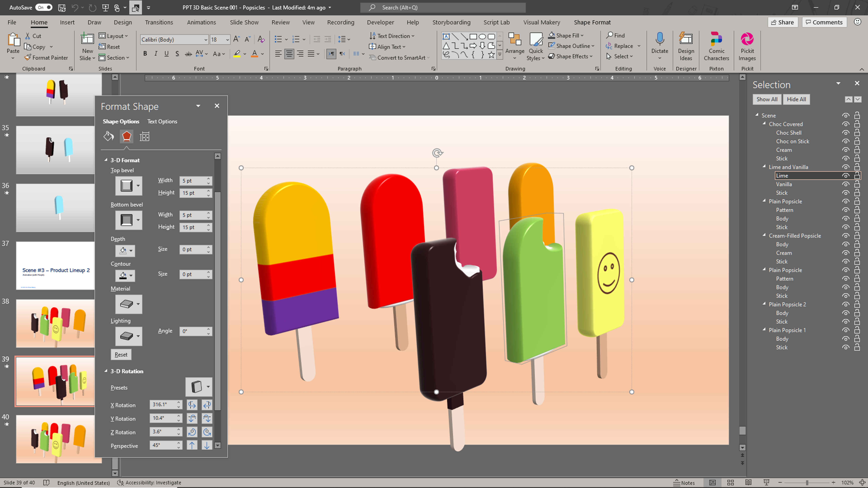Click the Dictate microphone icon
Image resolution: width=868 pixels, height=488 pixels.
659,39
